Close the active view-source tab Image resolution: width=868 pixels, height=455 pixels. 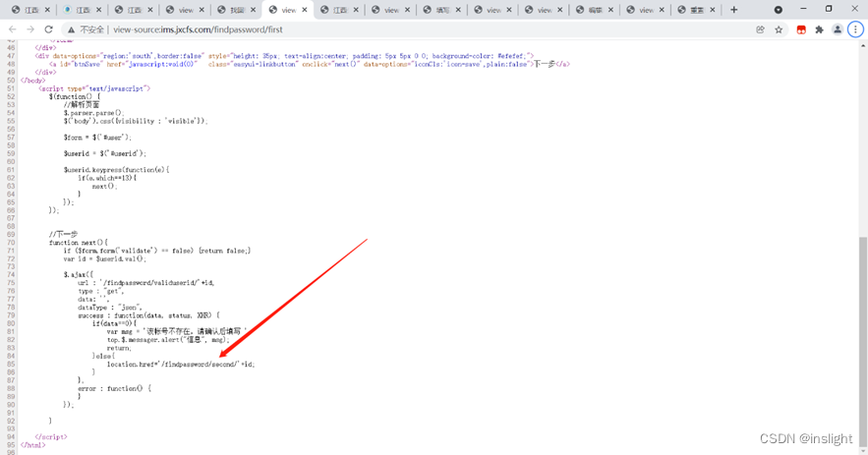pyautogui.click(x=304, y=10)
